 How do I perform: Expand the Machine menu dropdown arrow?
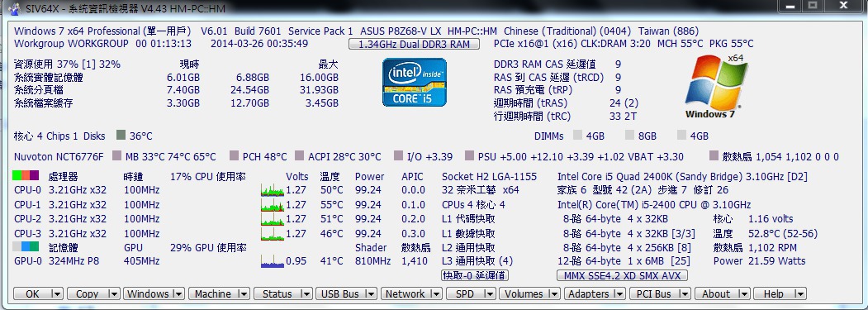(x=244, y=294)
